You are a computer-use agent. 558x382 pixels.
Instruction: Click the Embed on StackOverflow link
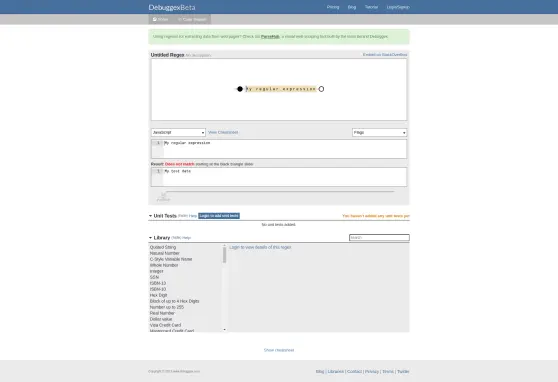[x=385, y=54]
